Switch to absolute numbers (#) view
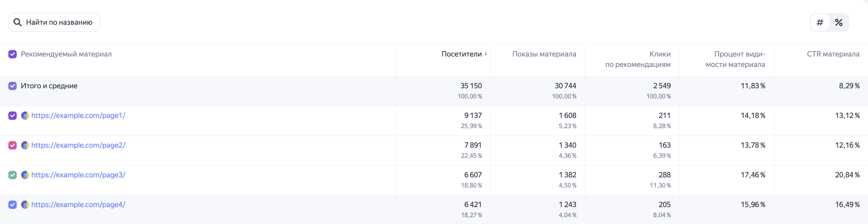Viewport: 868px width, 224px height. pyautogui.click(x=820, y=23)
